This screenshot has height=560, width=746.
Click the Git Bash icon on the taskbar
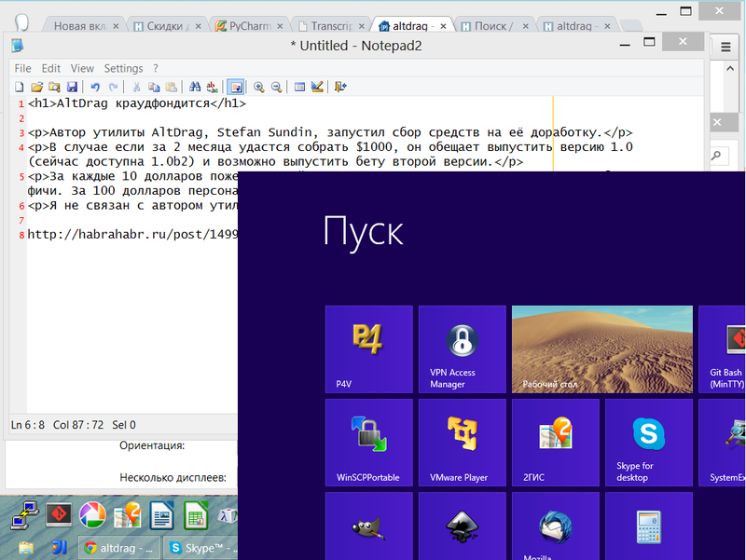(x=59, y=516)
